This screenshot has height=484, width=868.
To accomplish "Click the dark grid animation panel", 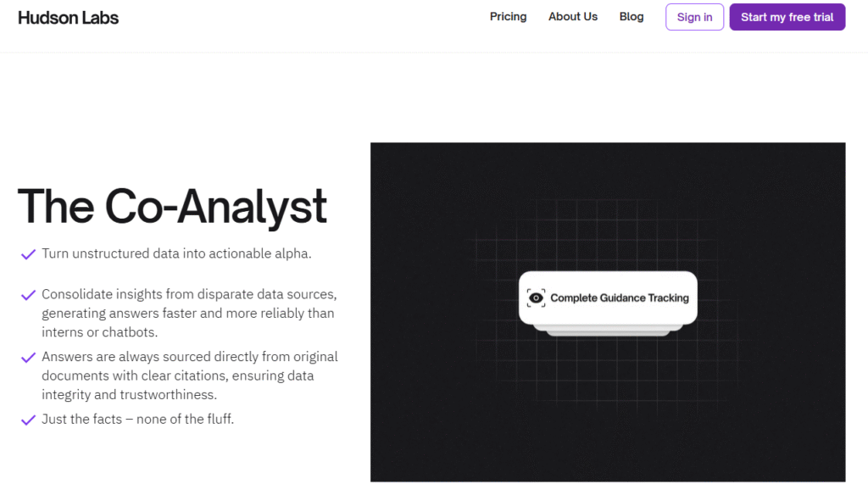I will click(608, 312).
